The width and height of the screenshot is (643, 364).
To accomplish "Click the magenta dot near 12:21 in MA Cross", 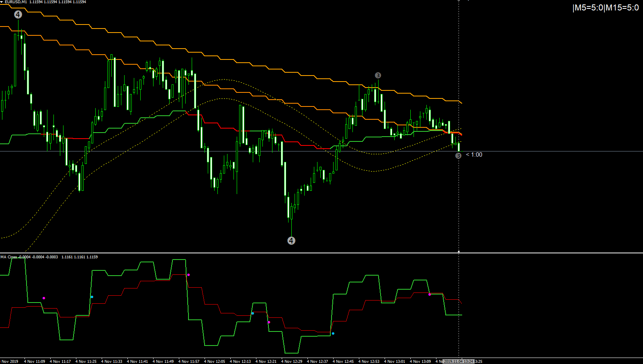I will coord(269,322).
